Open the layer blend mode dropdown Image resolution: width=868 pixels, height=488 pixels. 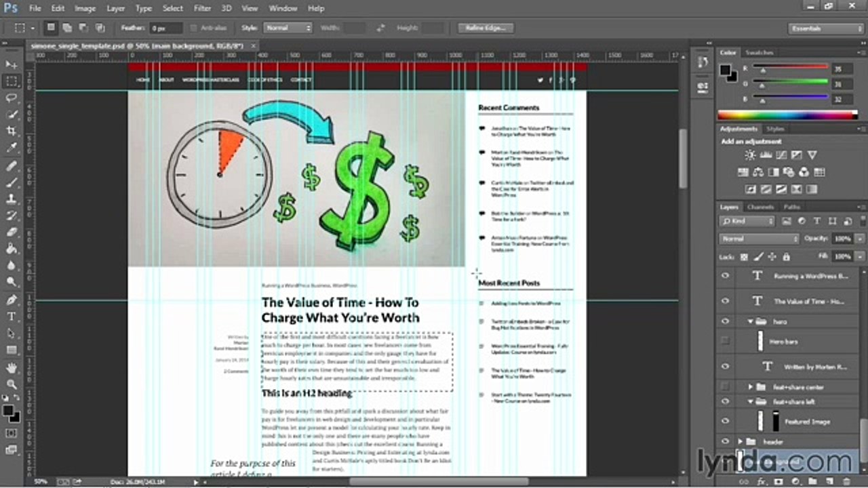click(x=759, y=239)
